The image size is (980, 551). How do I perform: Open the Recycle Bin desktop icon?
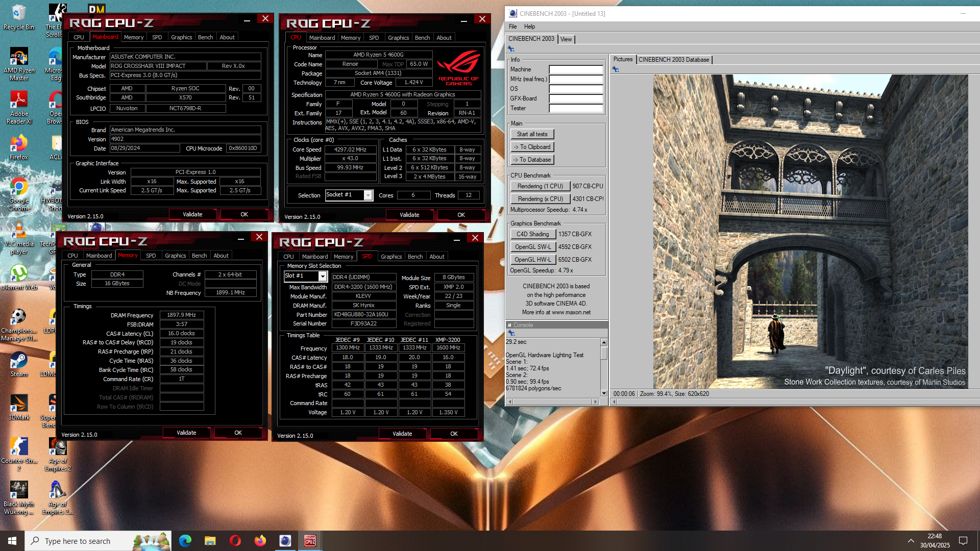tap(19, 17)
